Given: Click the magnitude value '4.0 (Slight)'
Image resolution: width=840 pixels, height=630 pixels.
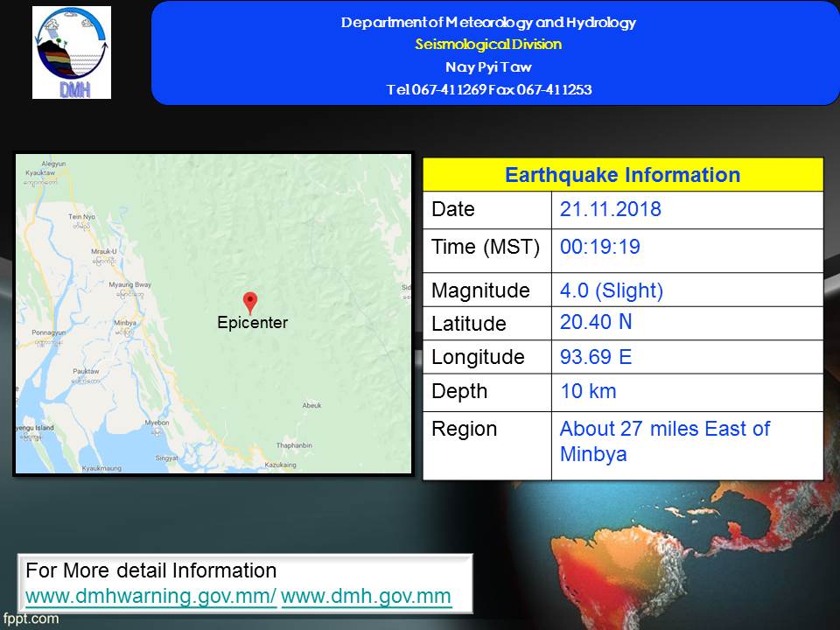Looking at the screenshot, I should pos(612,290).
